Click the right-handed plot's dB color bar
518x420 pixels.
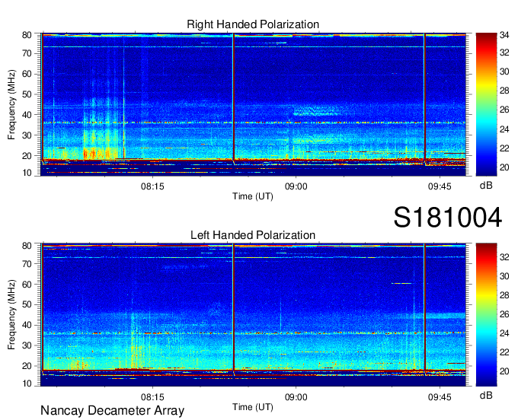pyautogui.click(x=486, y=104)
